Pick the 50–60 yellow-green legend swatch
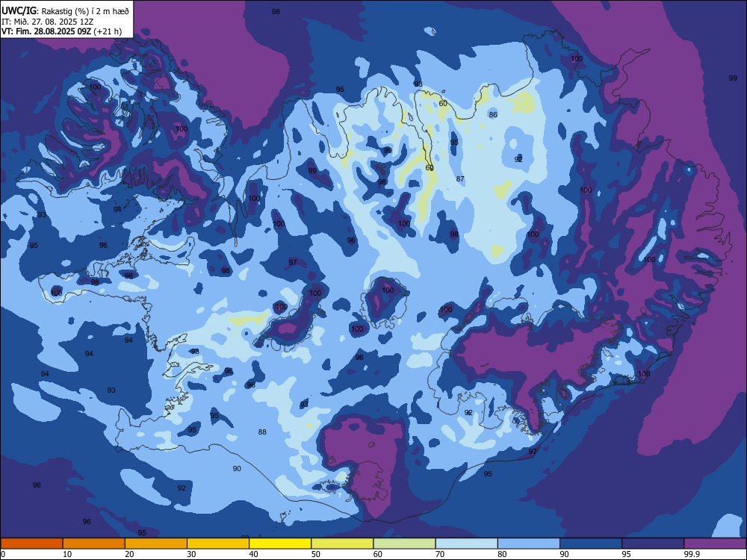 [x=343, y=544]
